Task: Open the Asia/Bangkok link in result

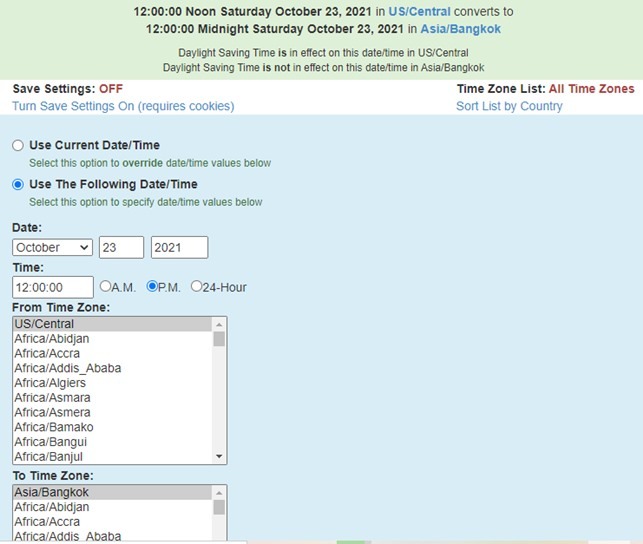Action: [461, 29]
